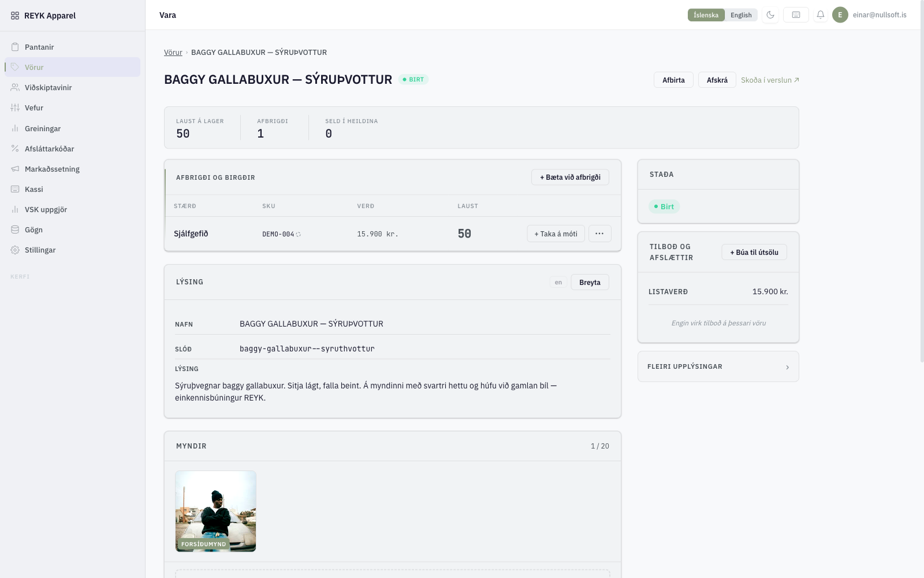924x578 pixels.
Task: Click the green Birt badge beside title
Action: pyautogui.click(x=413, y=79)
